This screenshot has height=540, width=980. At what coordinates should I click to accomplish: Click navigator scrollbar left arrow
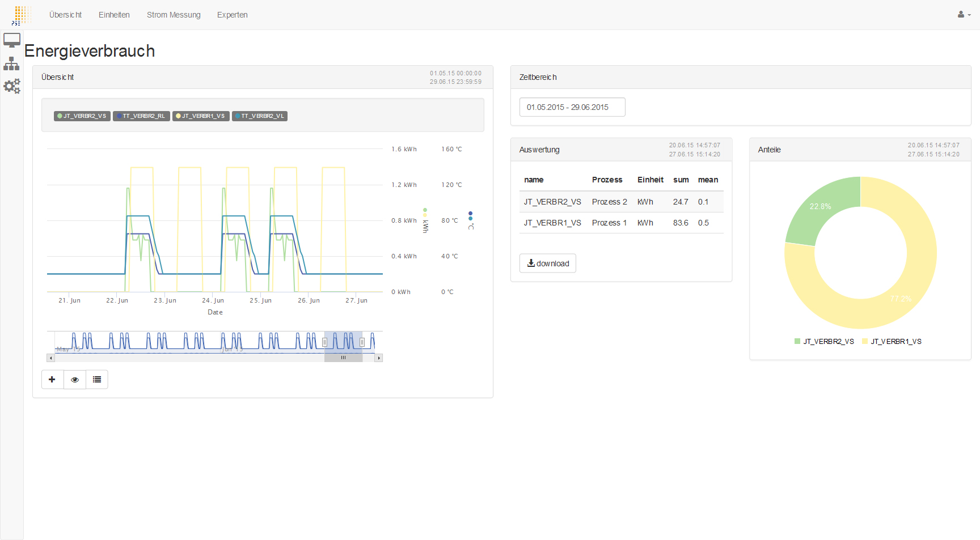(50, 358)
